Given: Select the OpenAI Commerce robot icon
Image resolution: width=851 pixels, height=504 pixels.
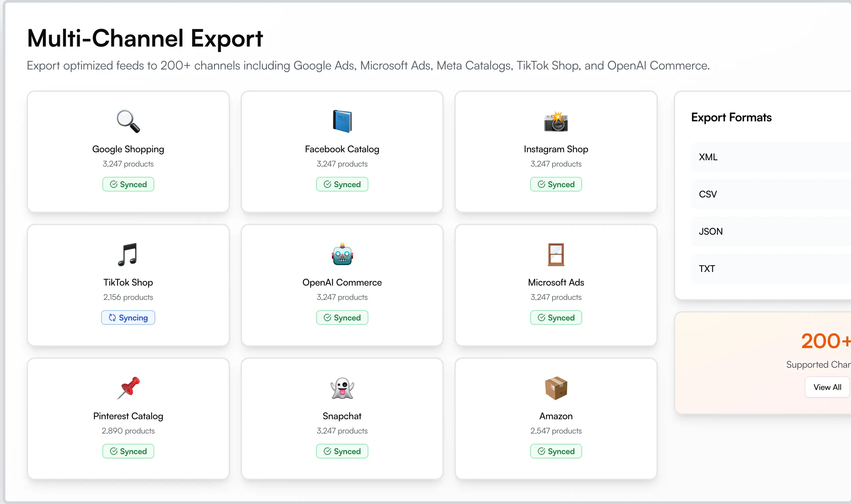Looking at the screenshot, I should pyautogui.click(x=342, y=255).
